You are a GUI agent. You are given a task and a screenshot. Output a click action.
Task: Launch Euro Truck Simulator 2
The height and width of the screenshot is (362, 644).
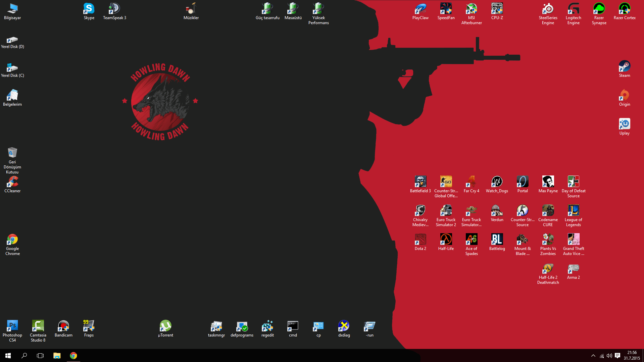446,210
